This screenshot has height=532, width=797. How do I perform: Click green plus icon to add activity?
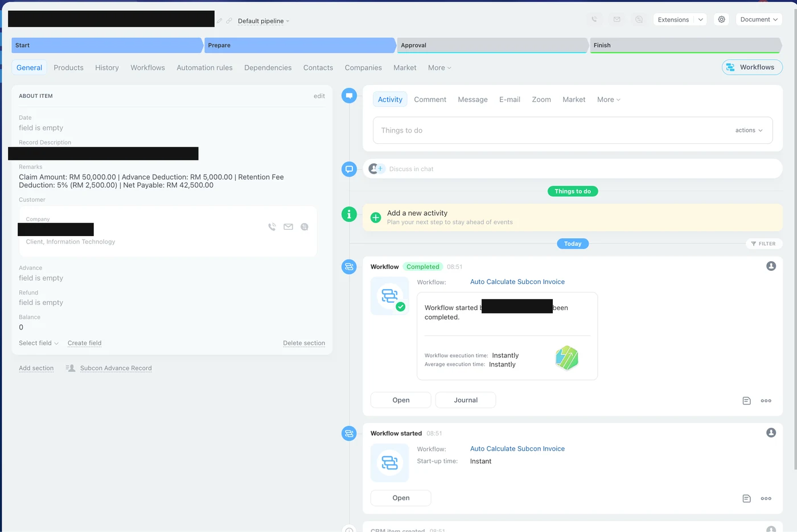pos(376,217)
